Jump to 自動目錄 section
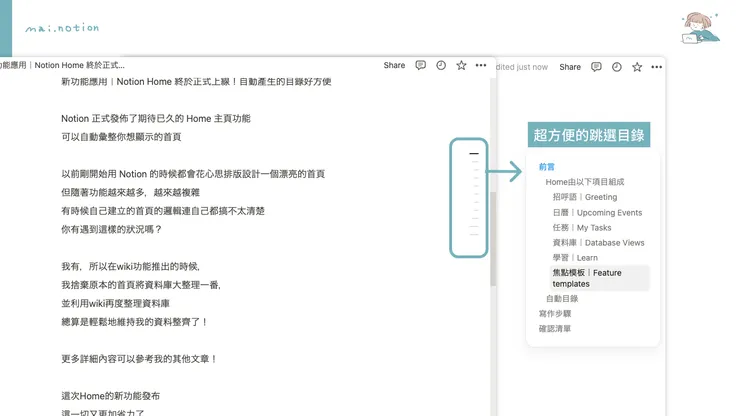The image size is (740, 416). point(562,298)
